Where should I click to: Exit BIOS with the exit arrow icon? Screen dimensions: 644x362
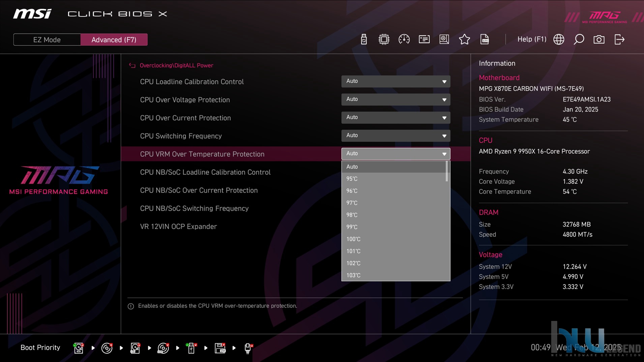619,39
